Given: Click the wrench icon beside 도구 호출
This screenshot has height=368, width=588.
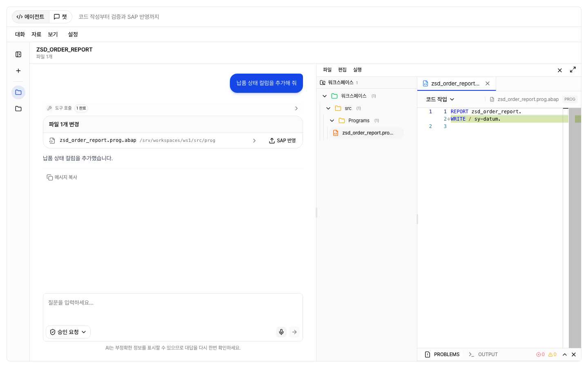Looking at the screenshot, I should pyautogui.click(x=49, y=108).
